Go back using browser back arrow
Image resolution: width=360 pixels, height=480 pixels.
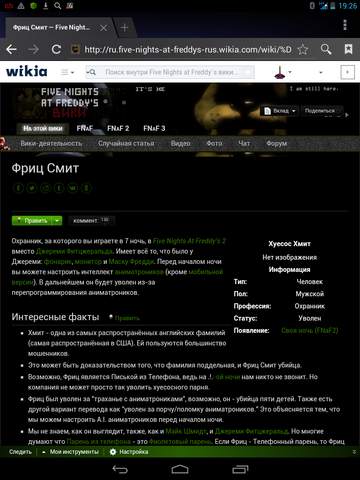coord(11,50)
